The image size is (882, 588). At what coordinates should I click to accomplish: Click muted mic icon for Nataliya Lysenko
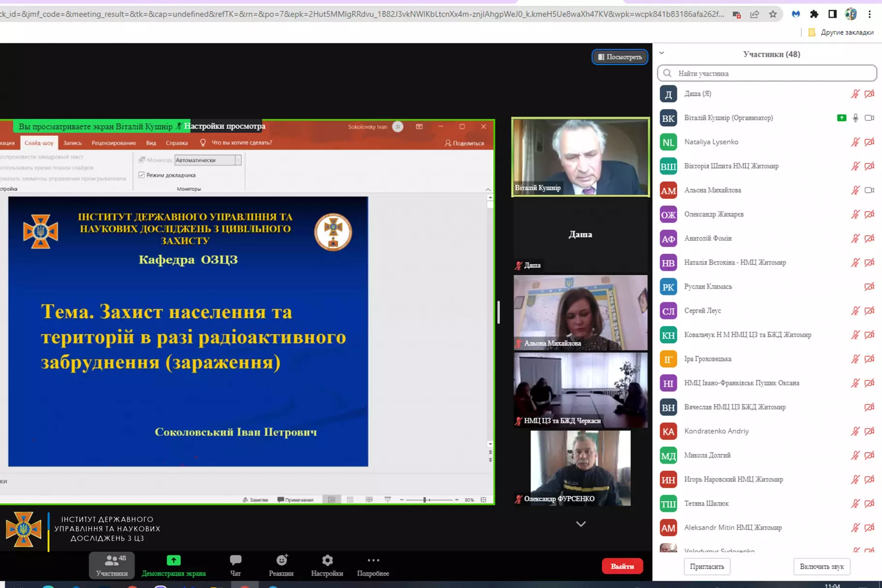855,142
